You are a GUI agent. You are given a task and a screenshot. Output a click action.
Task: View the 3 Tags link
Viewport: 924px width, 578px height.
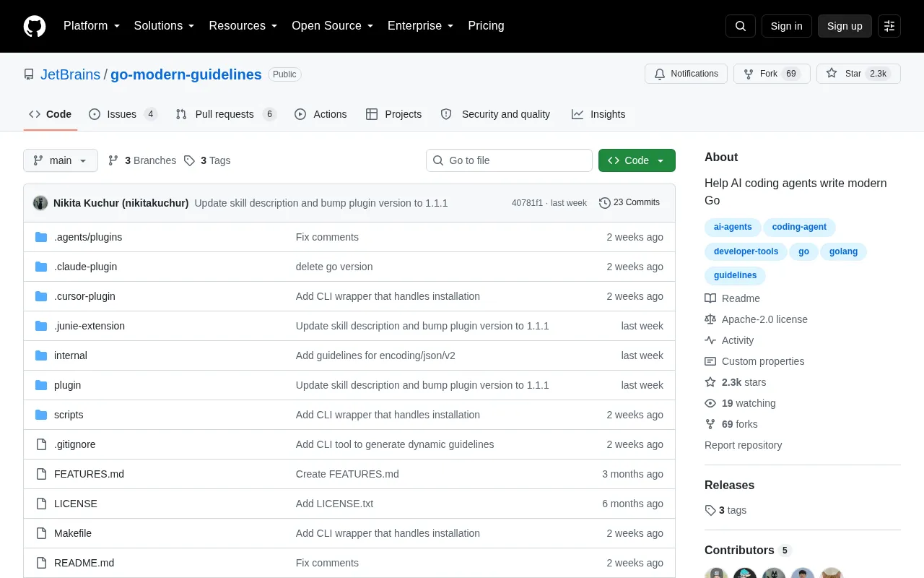[207, 160]
